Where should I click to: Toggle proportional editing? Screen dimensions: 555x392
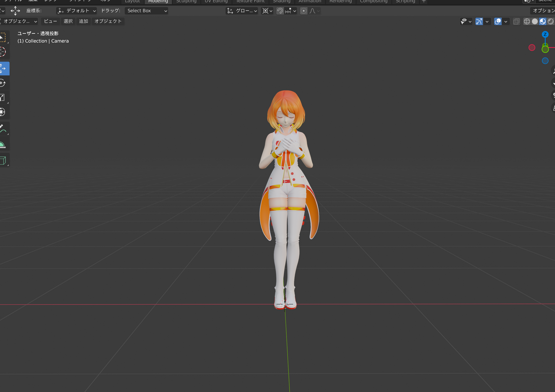[304, 11]
